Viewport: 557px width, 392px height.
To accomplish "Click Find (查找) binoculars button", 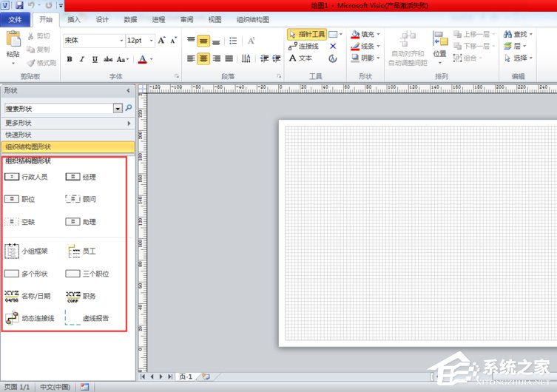I will [519, 35].
